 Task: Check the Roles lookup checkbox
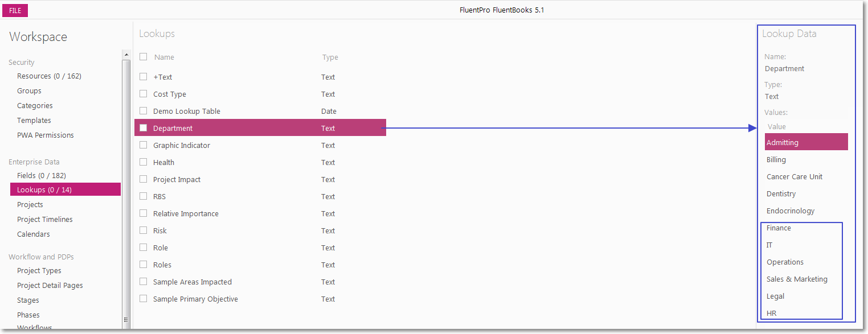pyautogui.click(x=144, y=265)
